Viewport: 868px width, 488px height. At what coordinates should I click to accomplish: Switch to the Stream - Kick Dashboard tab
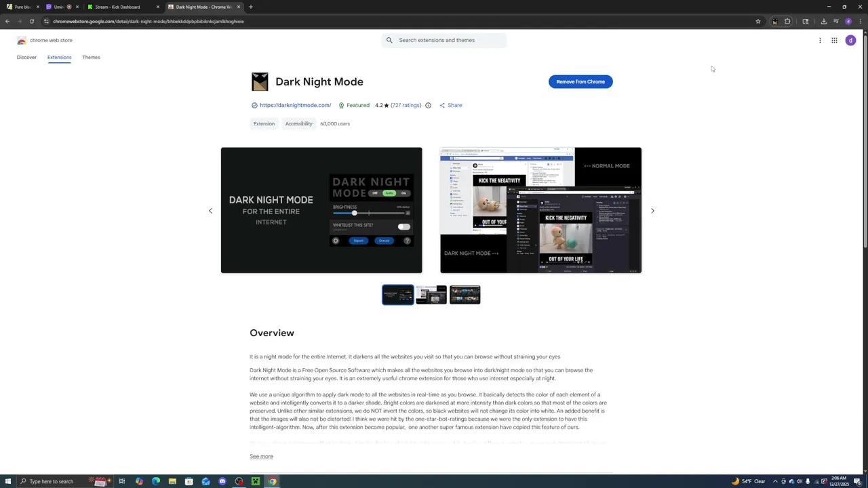pos(122,7)
